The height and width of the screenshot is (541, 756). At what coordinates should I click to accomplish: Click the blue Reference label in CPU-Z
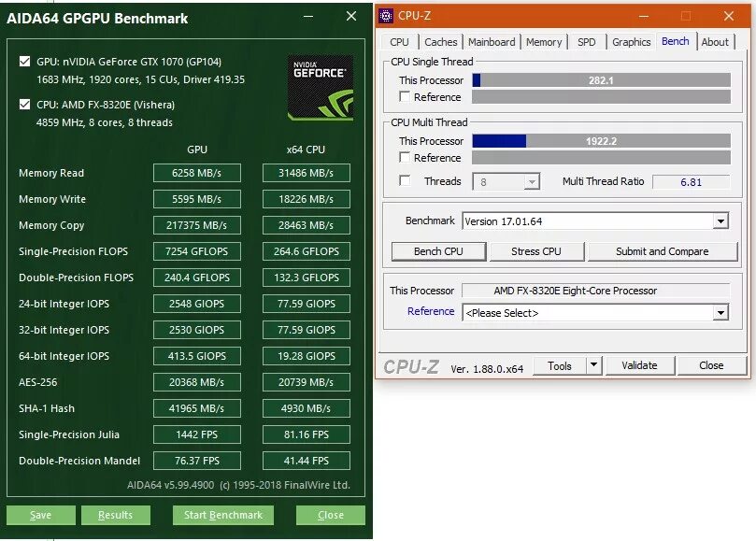point(431,311)
